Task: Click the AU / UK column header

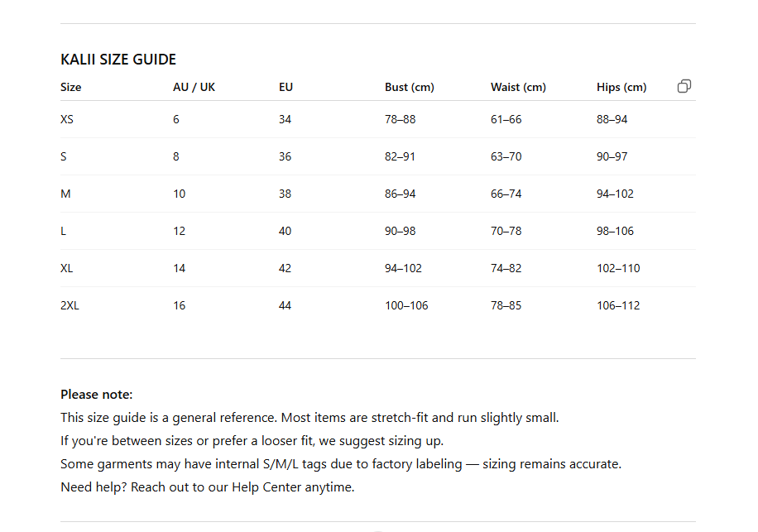Action: (194, 87)
